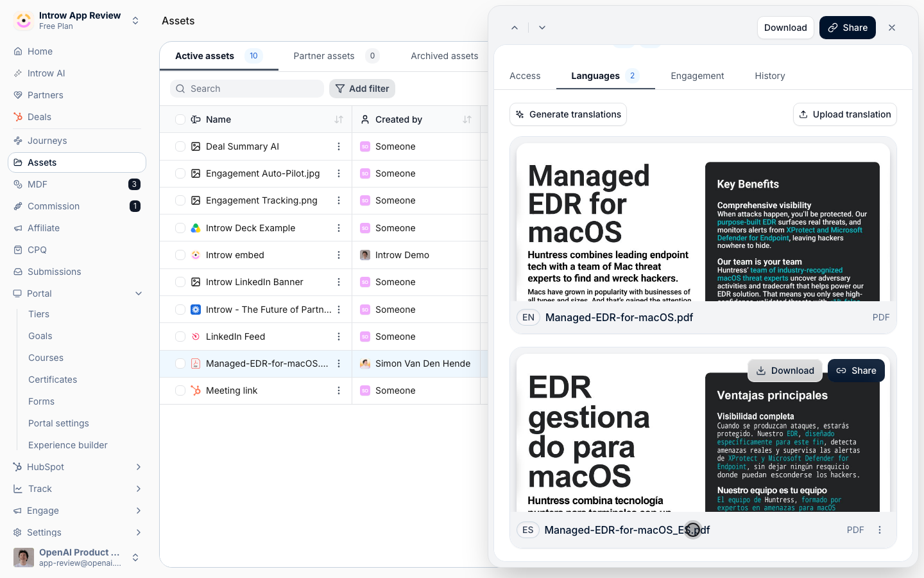Click the Deals HubSpot icon
Screen dimensions: 924x578
coord(18,117)
